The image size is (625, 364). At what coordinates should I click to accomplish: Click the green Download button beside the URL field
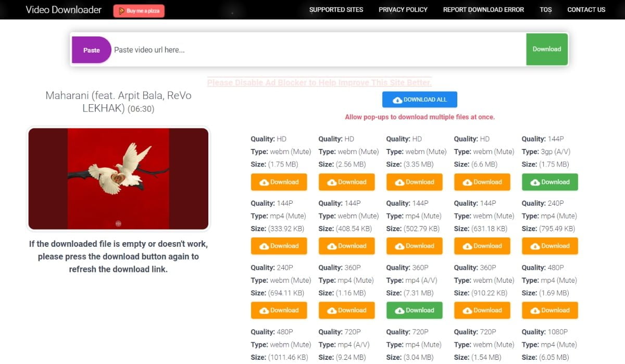(x=546, y=49)
